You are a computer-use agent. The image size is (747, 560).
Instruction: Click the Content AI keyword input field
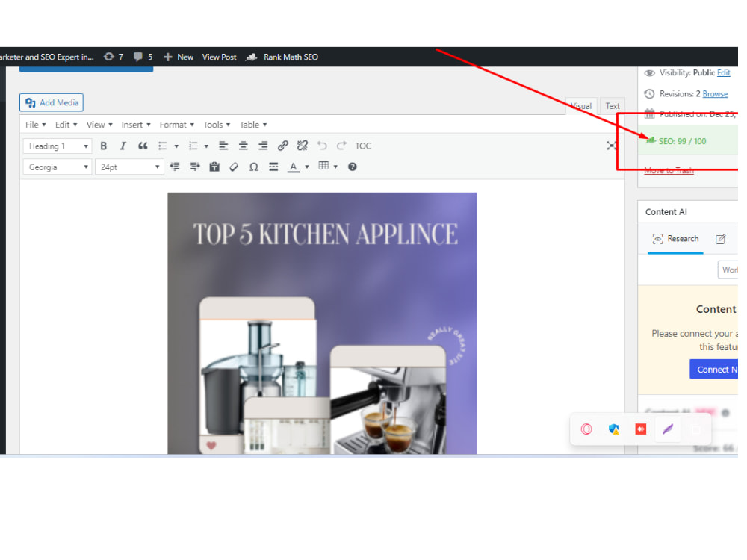pos(728,270)
